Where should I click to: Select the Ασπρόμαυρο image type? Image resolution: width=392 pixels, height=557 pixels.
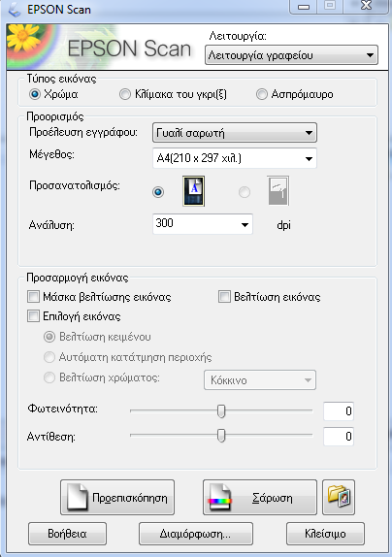(x=262, y=94)
